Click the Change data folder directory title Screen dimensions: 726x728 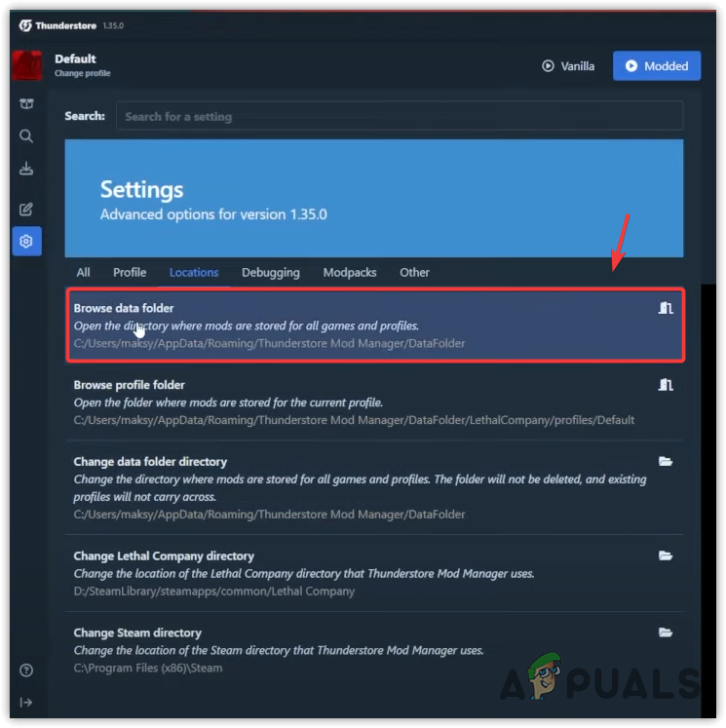[x=150, y=462]
